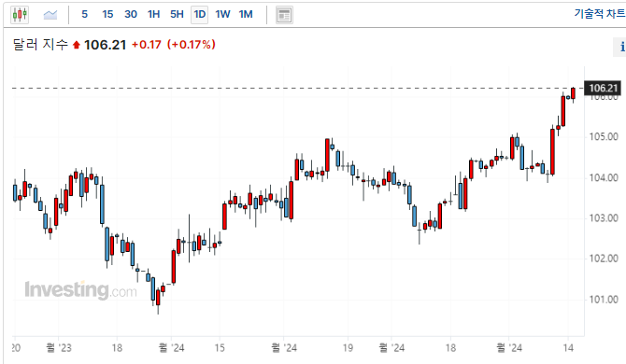Switch chart to 1W timeframe
Screen dimensions: 626x364
(x=222, y=14)
